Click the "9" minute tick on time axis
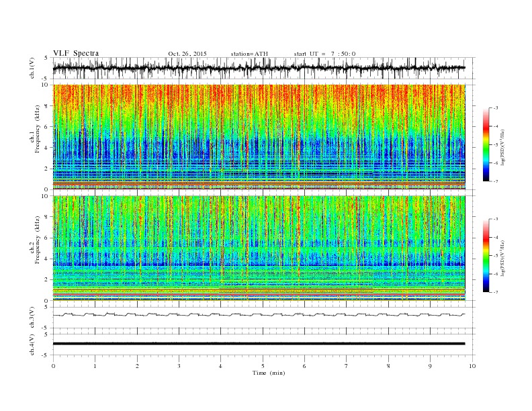This screenshot has width=532, height=411. [430, 366]
